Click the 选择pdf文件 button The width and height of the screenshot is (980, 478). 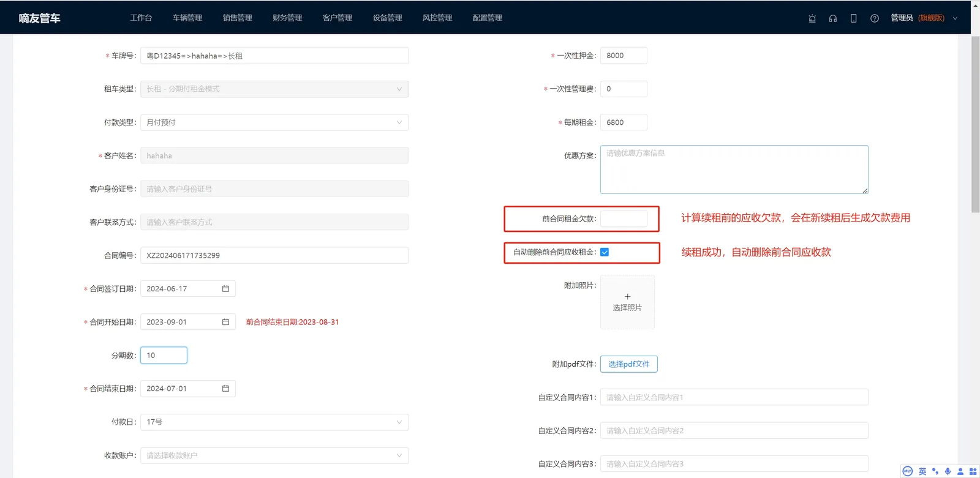tap(629, 364)
